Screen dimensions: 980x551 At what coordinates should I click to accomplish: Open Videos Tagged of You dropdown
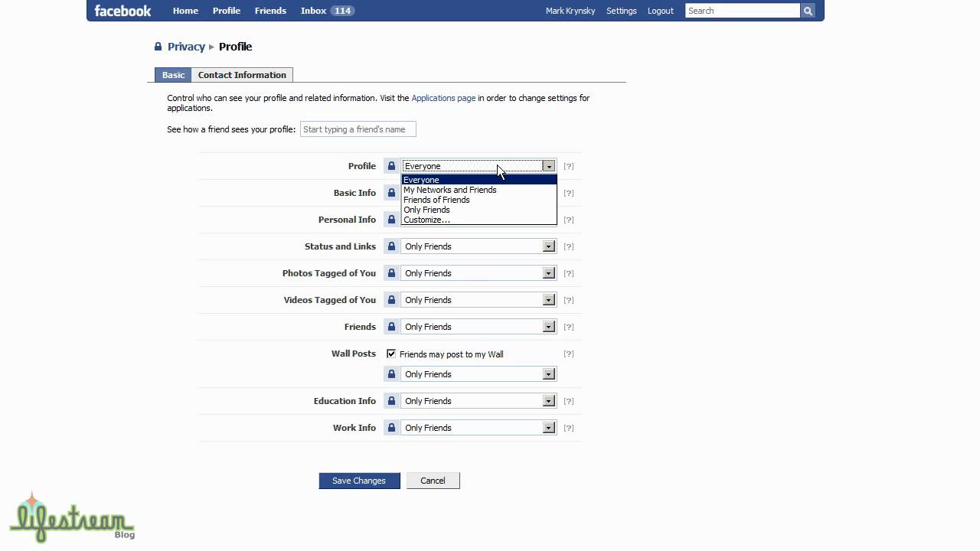click(x=479, y=300)
